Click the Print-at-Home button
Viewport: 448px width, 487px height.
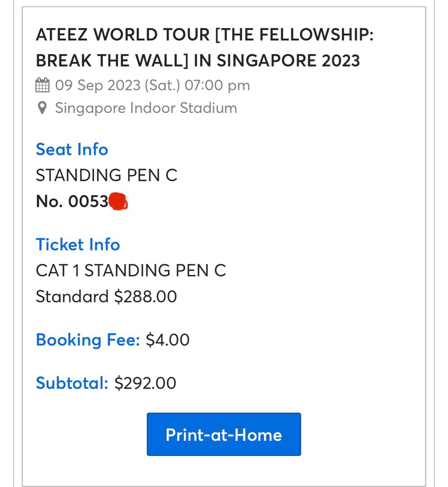click(x=224, y=434)
